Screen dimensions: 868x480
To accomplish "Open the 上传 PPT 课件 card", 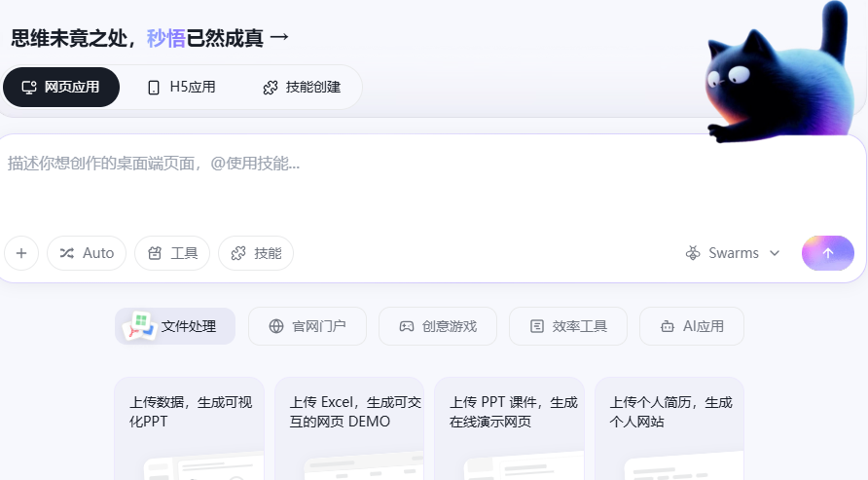I will [x=509, y=428].
